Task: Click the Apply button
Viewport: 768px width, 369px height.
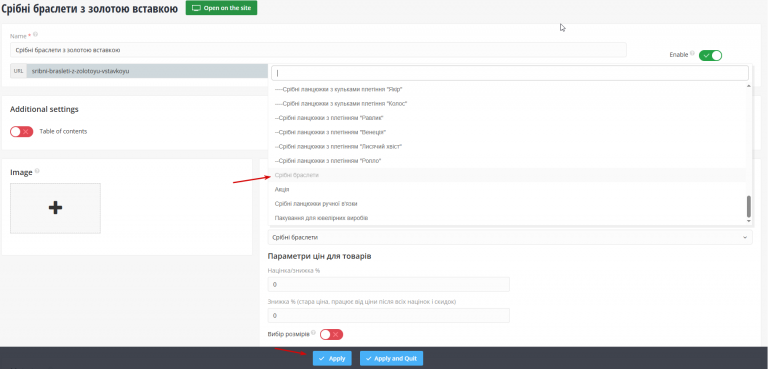Action: (332, 358)
